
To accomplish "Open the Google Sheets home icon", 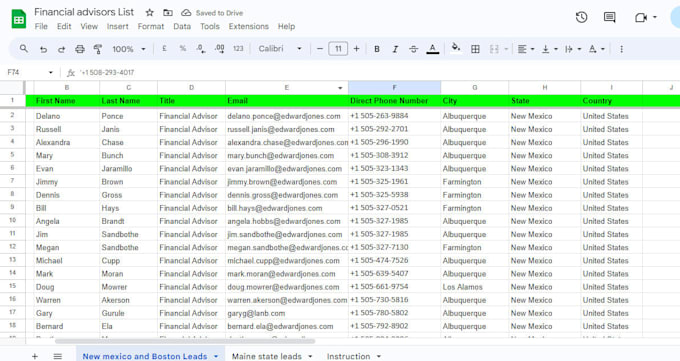I will coord(19,19).
